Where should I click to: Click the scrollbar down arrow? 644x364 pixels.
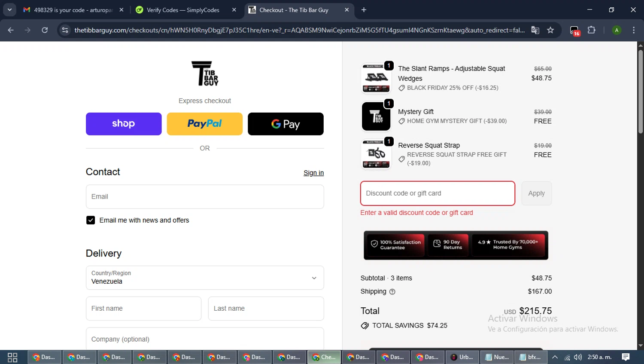tap(640, 346)
